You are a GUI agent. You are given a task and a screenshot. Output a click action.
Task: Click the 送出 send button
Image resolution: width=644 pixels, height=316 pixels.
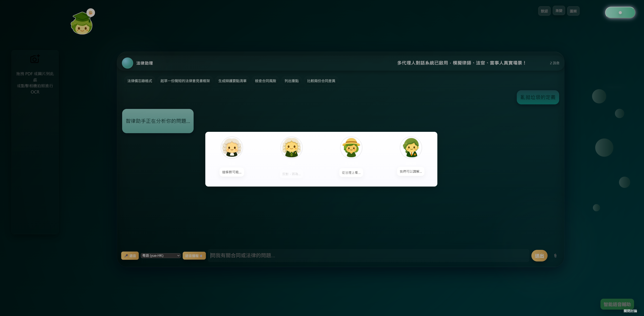click(539, 256)
